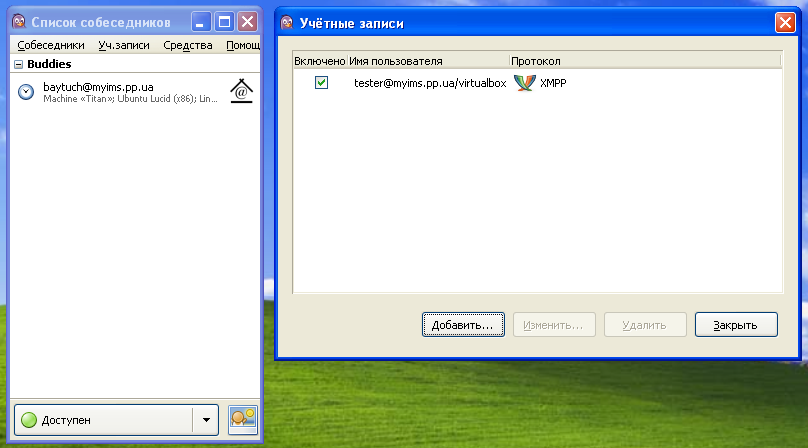Click baytuch's status message text
The height and width of the screenshot is (448, 808).
coord(130,98)
